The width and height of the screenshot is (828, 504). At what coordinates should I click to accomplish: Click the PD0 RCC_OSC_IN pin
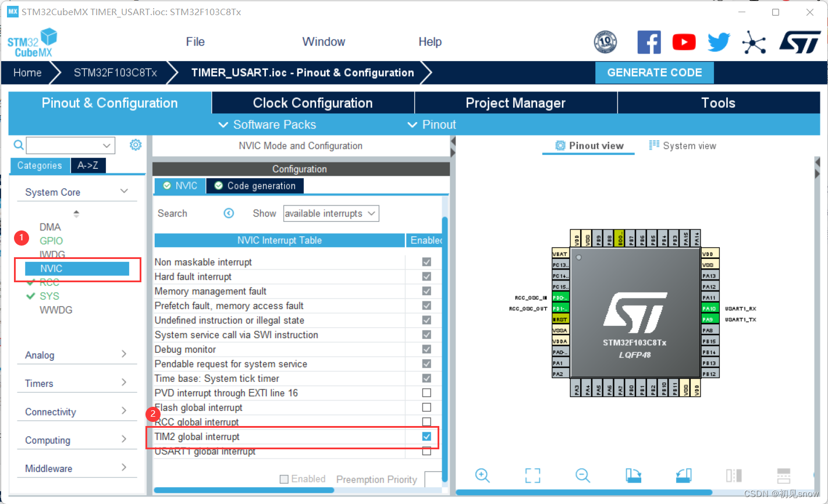(560, 297)
